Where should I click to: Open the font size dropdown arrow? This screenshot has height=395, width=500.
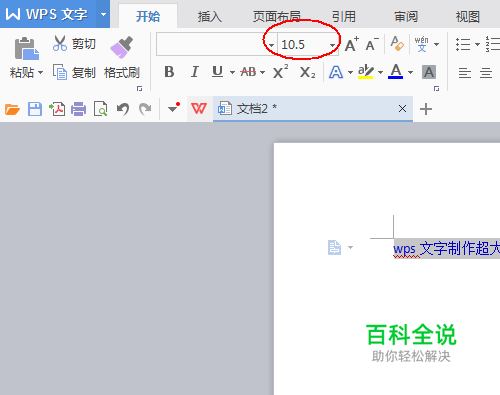click(x=332, y=45)
